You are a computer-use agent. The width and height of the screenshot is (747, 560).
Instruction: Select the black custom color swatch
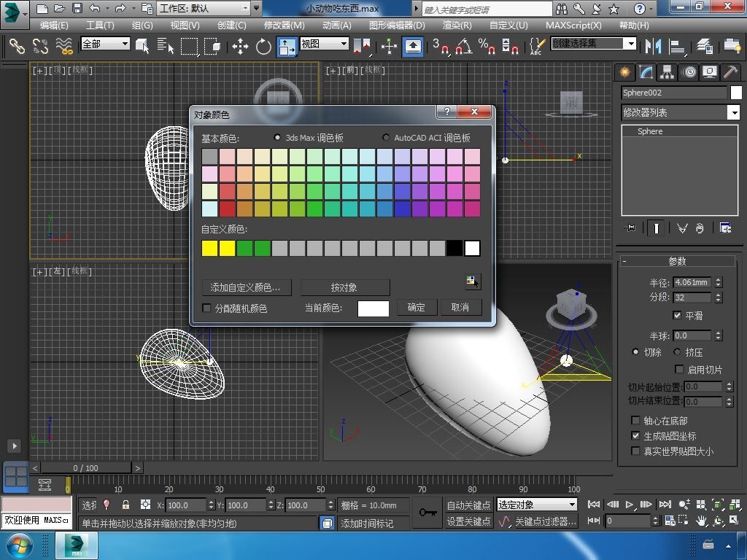point(454,248)
